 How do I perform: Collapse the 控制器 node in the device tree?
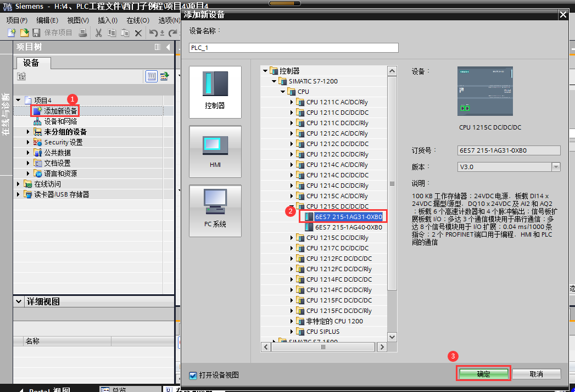click(x=265, y=71)
